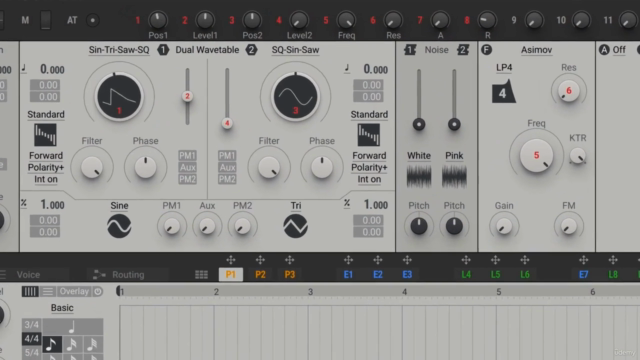Open Pink noise type dropdown
Screen dimensions: 640x360
tap(454, 156)
